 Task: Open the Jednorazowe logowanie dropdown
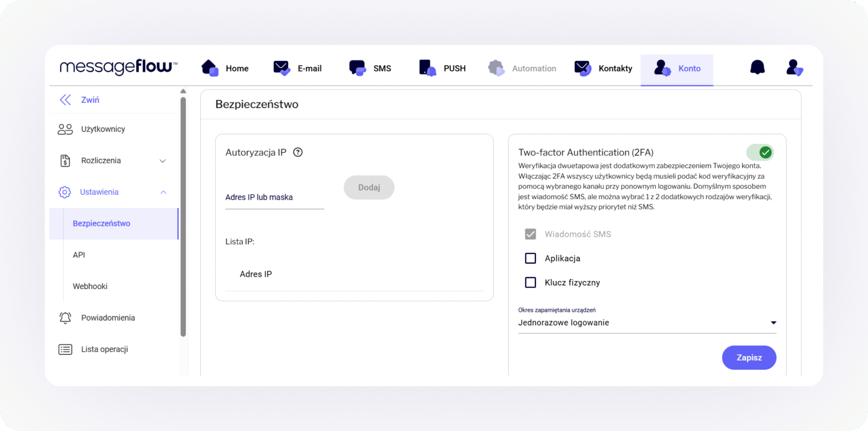tap(646, 323)
